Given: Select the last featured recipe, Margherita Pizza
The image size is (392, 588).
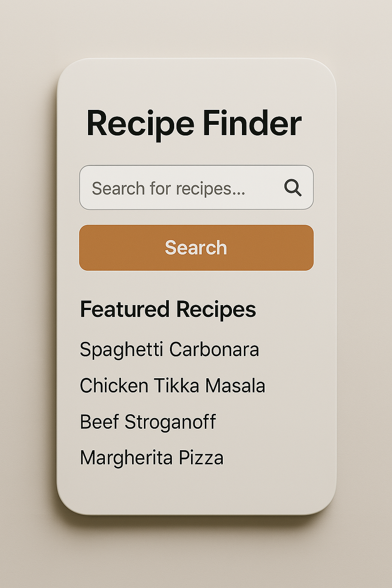Looking at the screenshot, I should pyautogui.click(x=152, y=458).
